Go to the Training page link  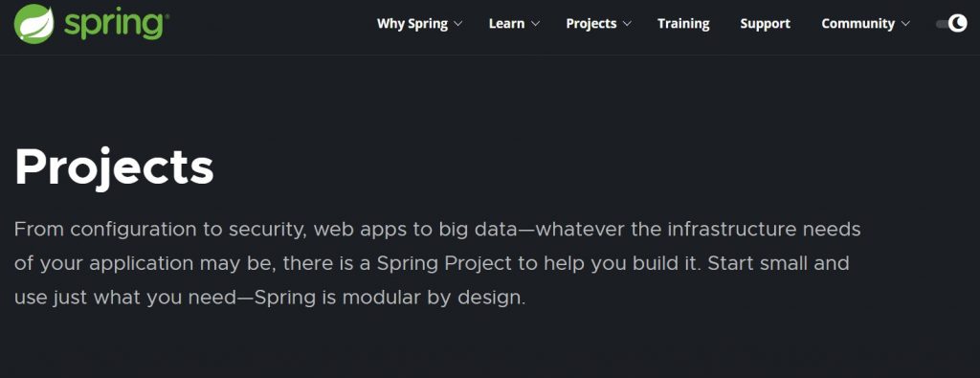[x=683, y=24]
